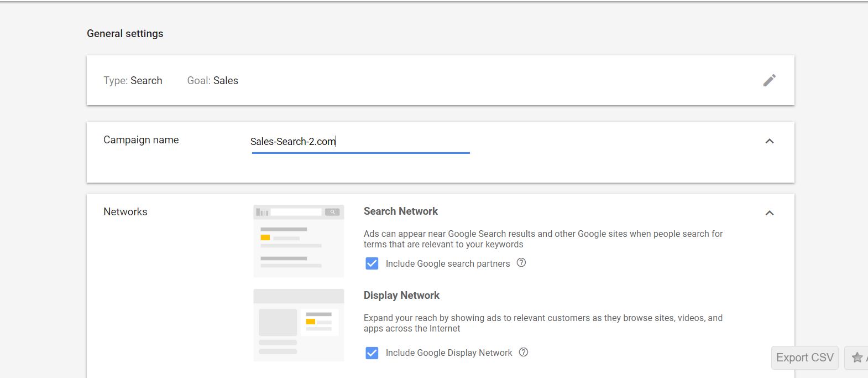Image resolution: width=868 pixels, height=378 pixels.
Task: Click the Goal: Sales label
Action: 213,81
